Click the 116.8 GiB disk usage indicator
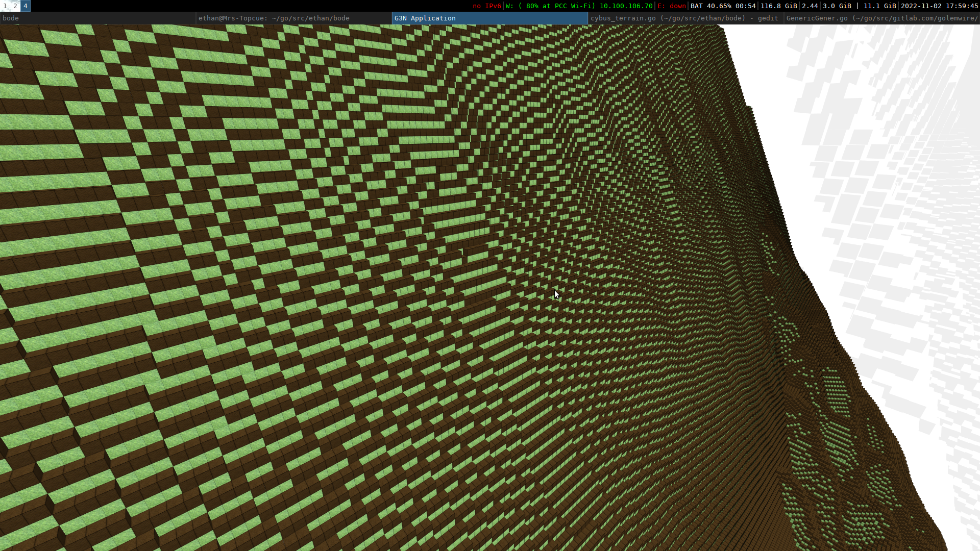The image size is (980, 551). pos(778,6)
